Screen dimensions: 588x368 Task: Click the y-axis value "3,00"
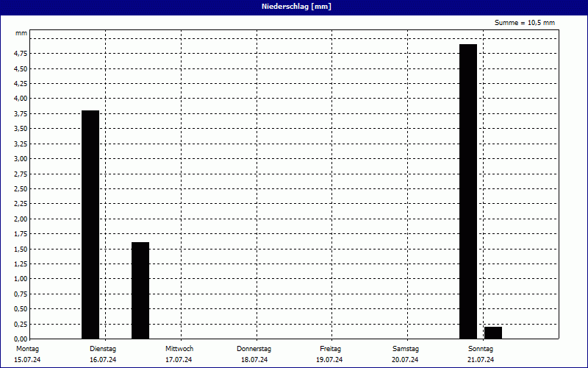(21, 158)
